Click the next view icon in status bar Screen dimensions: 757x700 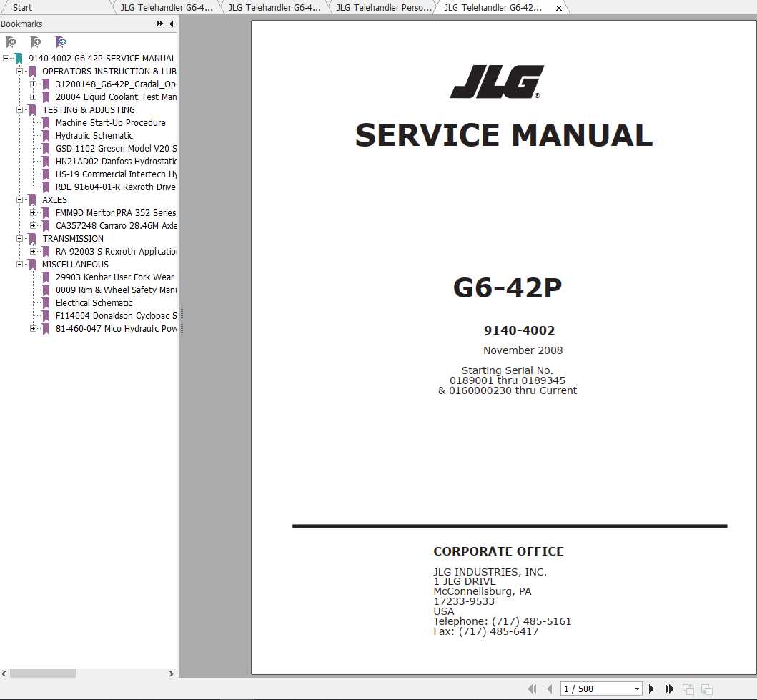pyautogui.click(x=707, y=689)
